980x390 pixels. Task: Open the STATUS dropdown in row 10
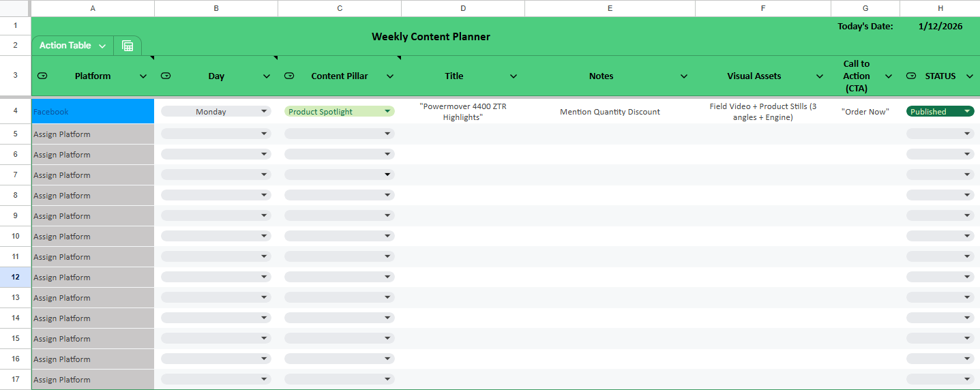point(940,236)
